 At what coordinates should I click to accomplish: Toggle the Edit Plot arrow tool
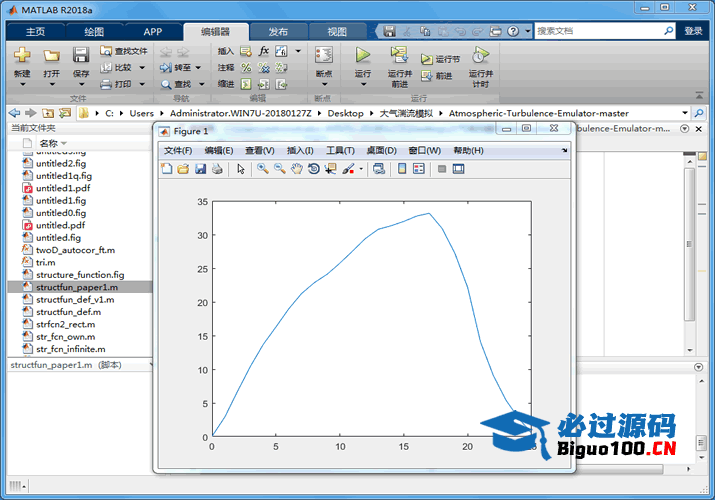pos(241,169)
